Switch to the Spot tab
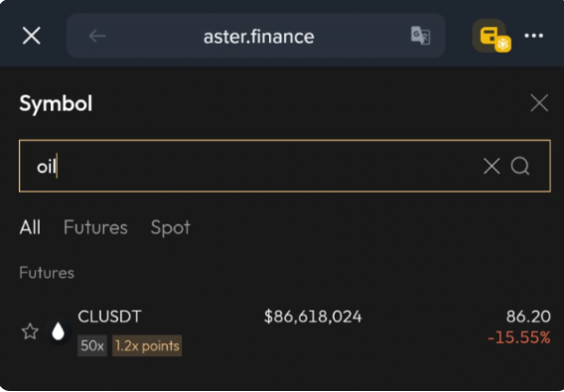 coord(171,227)
